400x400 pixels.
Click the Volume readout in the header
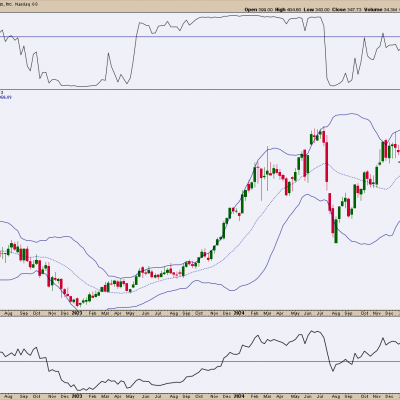tap(382, 10)
